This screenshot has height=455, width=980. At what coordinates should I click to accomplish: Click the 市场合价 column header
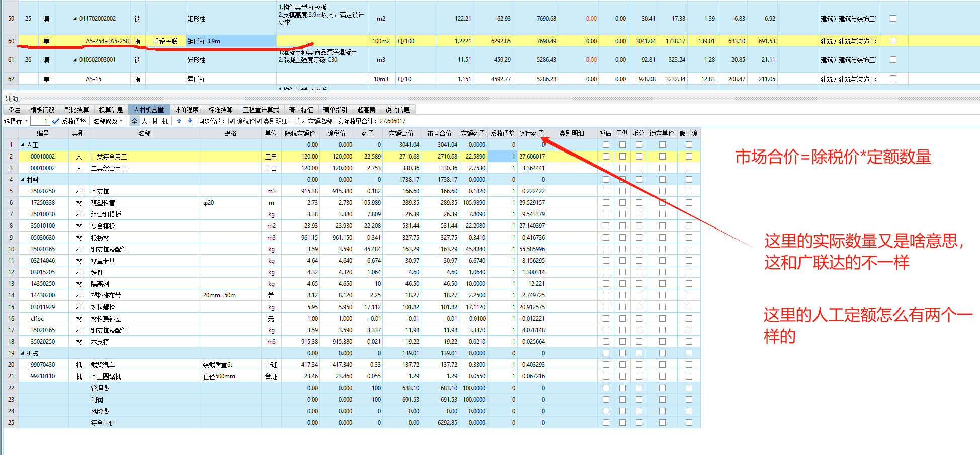coord(440,133)
